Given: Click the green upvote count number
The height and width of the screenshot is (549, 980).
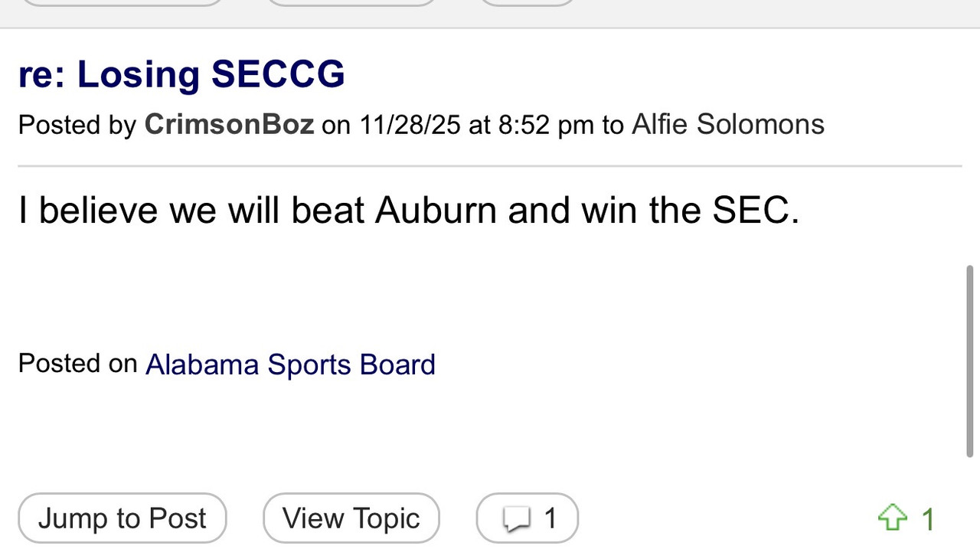Looking at the screenshot, I should [928, 520].
